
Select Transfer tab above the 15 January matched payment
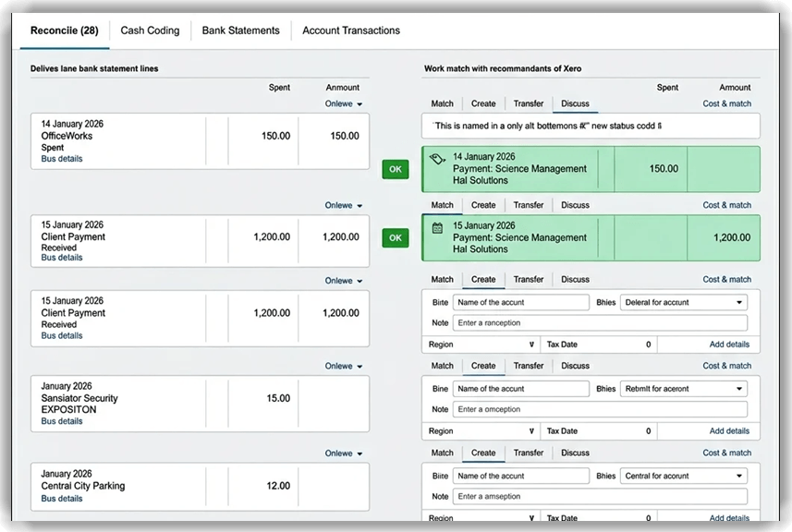tap(529, 205)
